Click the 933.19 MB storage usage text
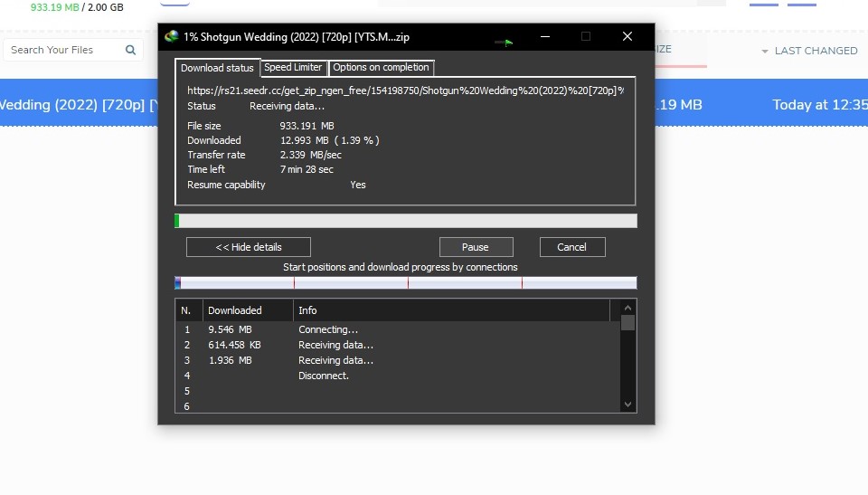This screenshot has height=495, width=868. (x=55, y=7)
